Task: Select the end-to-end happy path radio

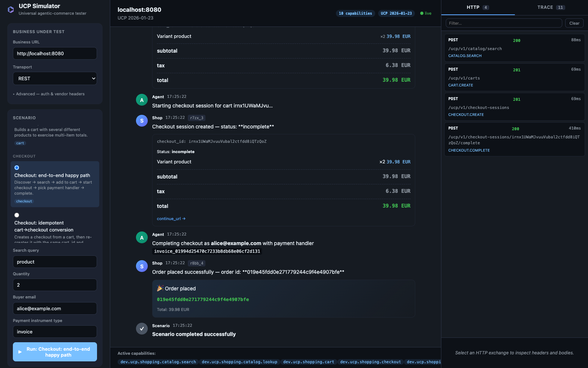Action: point(17,167)
